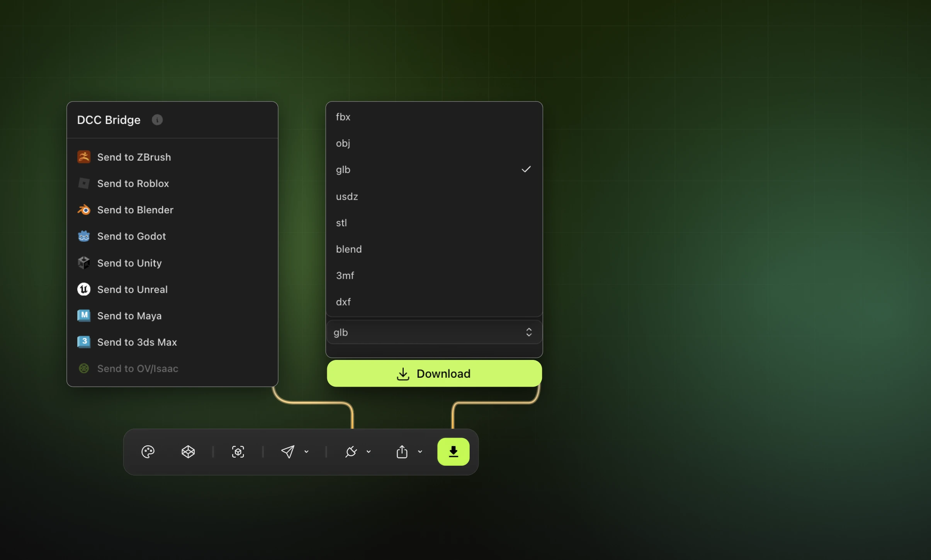Open the palette texture tool
This screenshot has width=931, height=560.
tap(148, 451)
